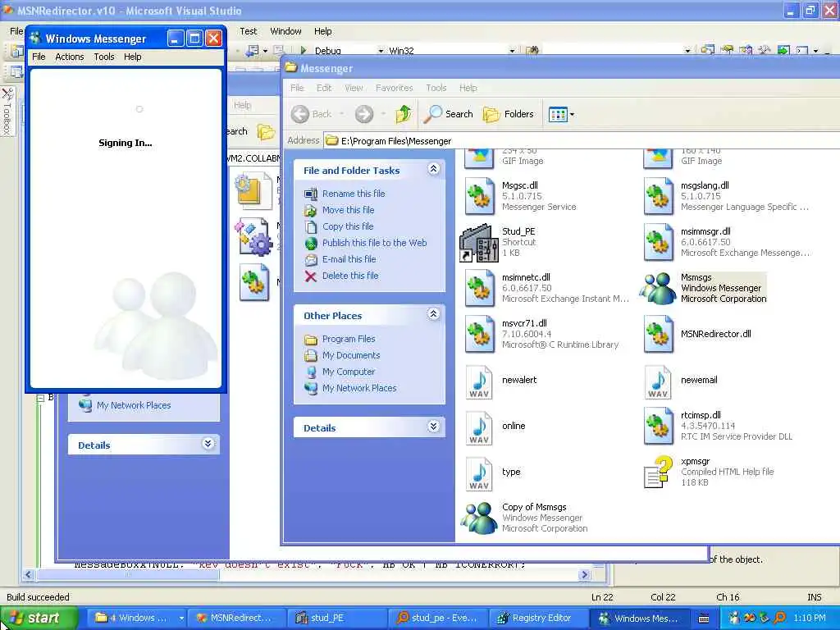The height and width of the screenshot is (630, 840).
Task: Open the Back history dropdown arrow
Action: pyautogui.click(x=341, y=114)
